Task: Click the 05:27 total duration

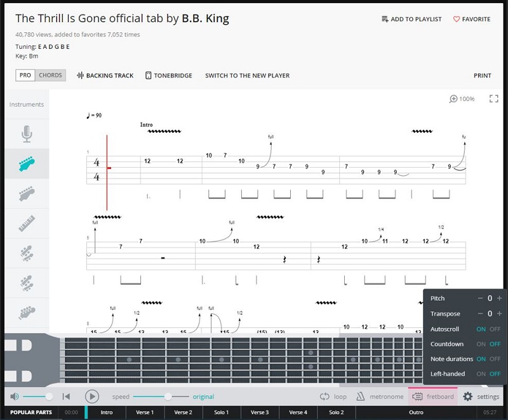Action: click(x=490, y=412)
